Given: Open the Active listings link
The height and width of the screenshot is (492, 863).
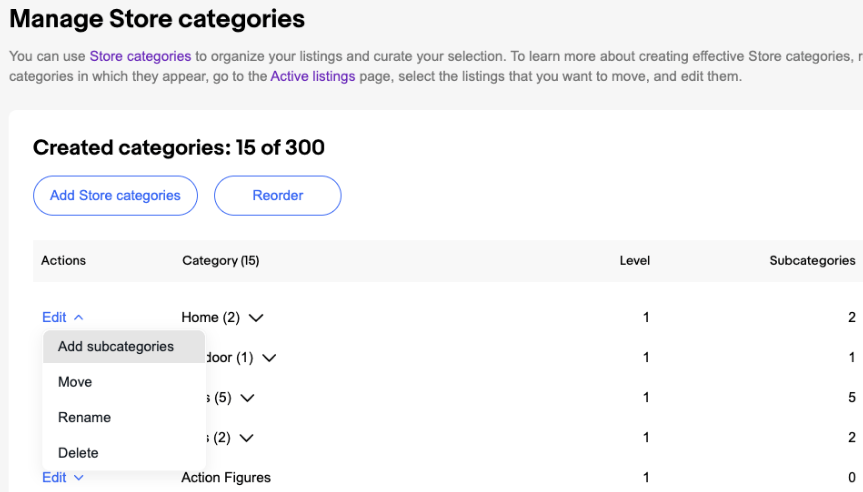Looking at the screenshot, I should (312, 76).
